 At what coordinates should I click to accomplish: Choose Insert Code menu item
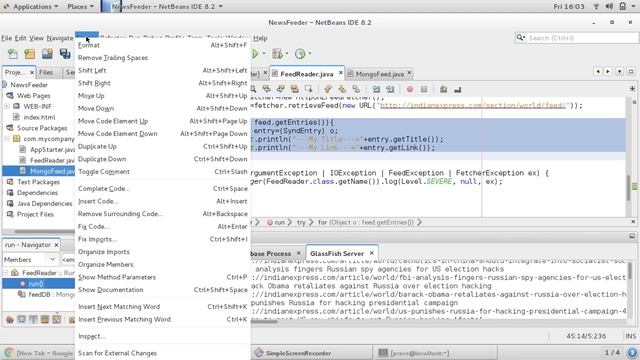coord(163,201)
